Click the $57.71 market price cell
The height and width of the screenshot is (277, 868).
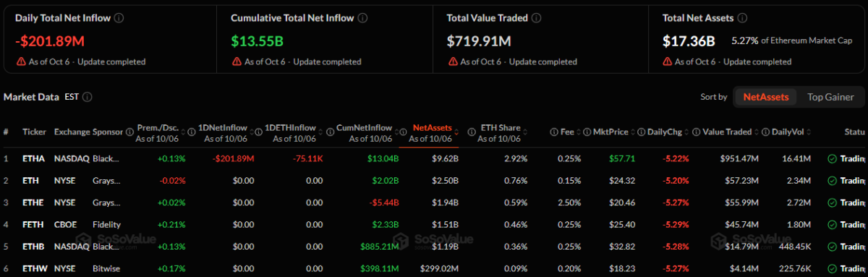coord(622,158)
